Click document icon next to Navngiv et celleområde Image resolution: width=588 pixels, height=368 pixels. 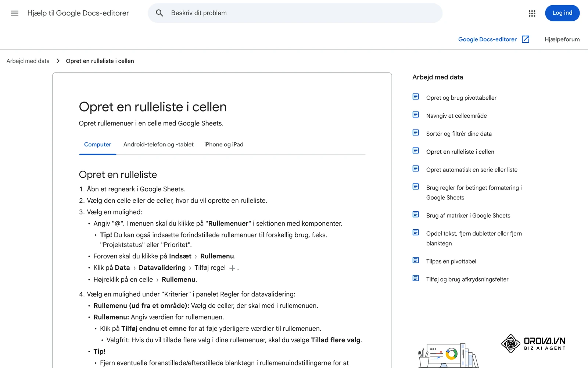pos(416,115)
